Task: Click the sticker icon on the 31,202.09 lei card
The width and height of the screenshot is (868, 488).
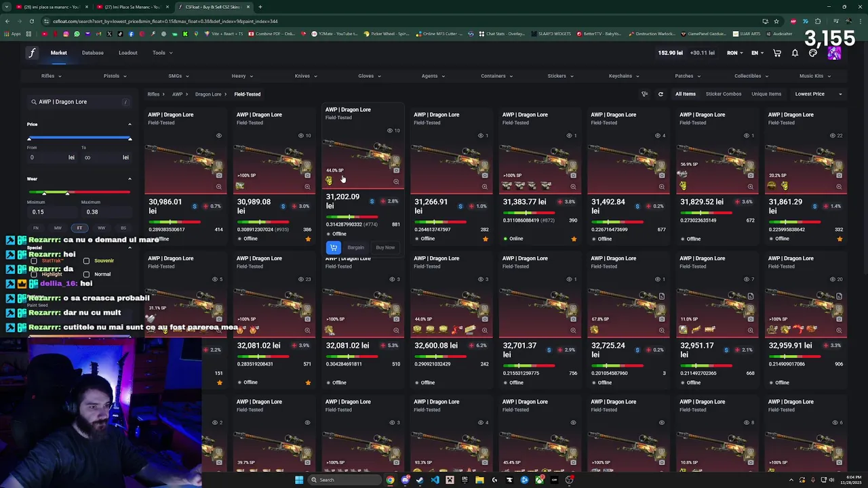Action: click(329, 181)
